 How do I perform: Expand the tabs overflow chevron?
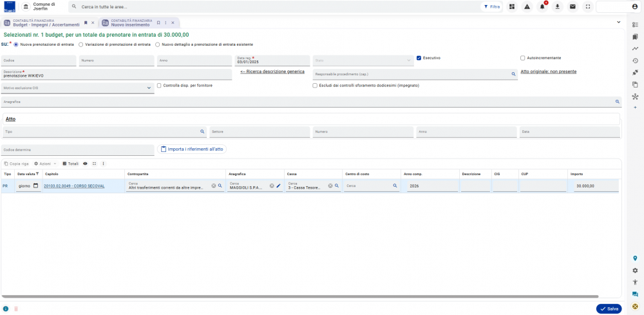(618, 22)
